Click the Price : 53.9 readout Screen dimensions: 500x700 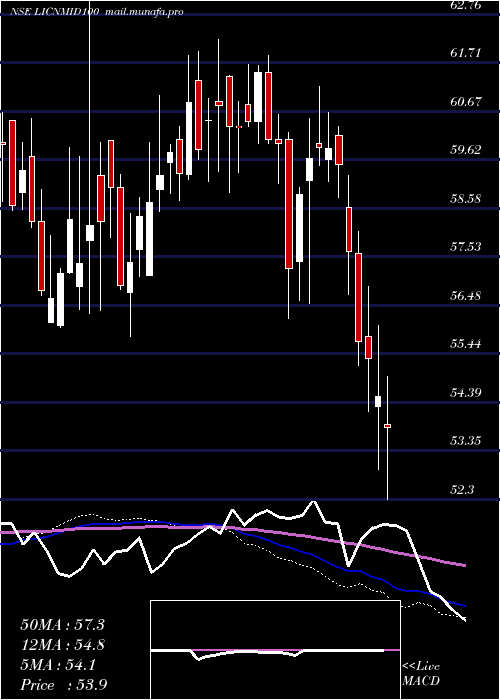(x=62, y=685)
